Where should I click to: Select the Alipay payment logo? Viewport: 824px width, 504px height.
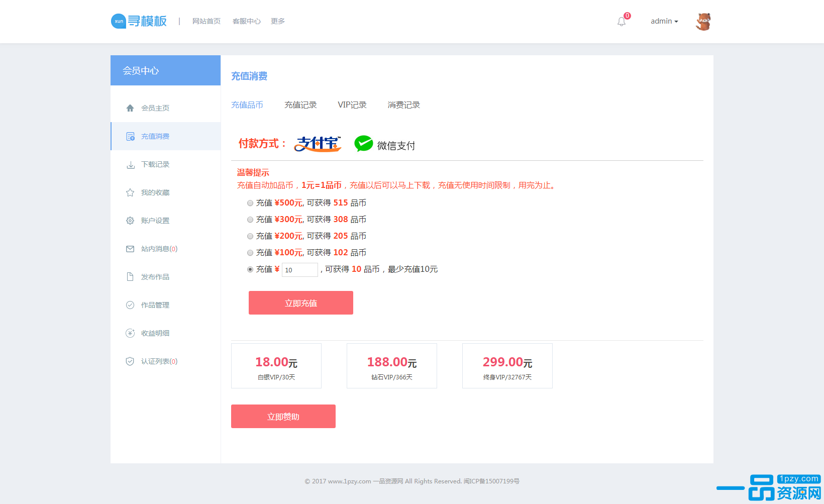[x=318, y=144]
